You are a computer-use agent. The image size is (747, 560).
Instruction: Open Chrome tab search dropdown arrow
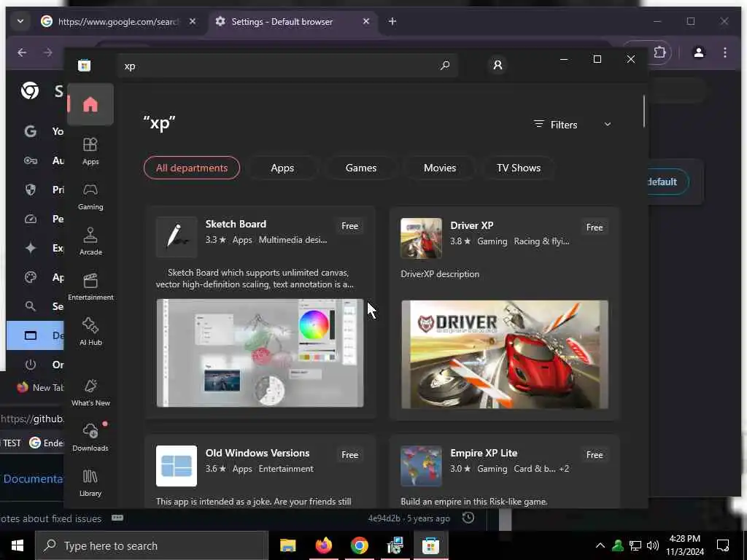point(20,21)
